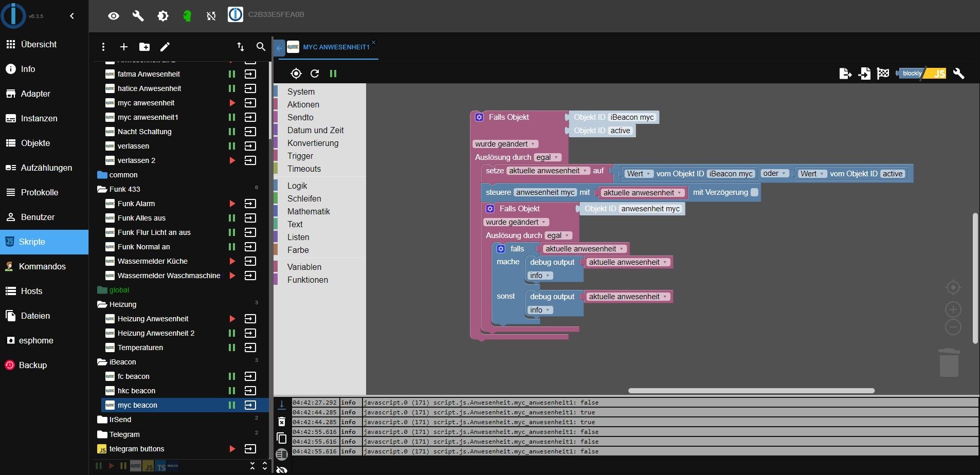Open the 'Objekte' sidebar menu item

(x=35, y=143)
